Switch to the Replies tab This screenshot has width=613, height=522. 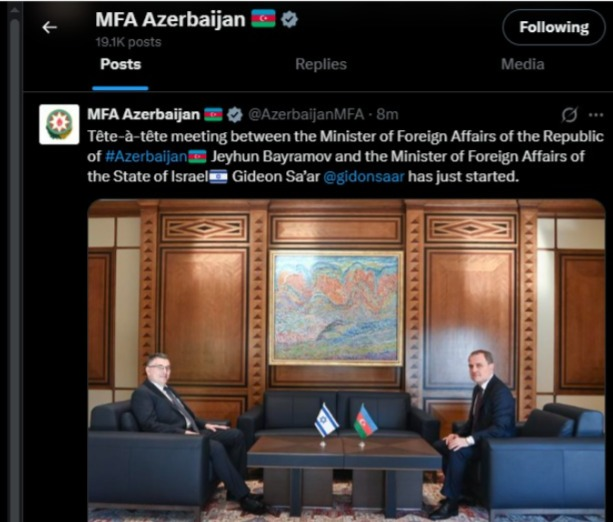(321, 65)
